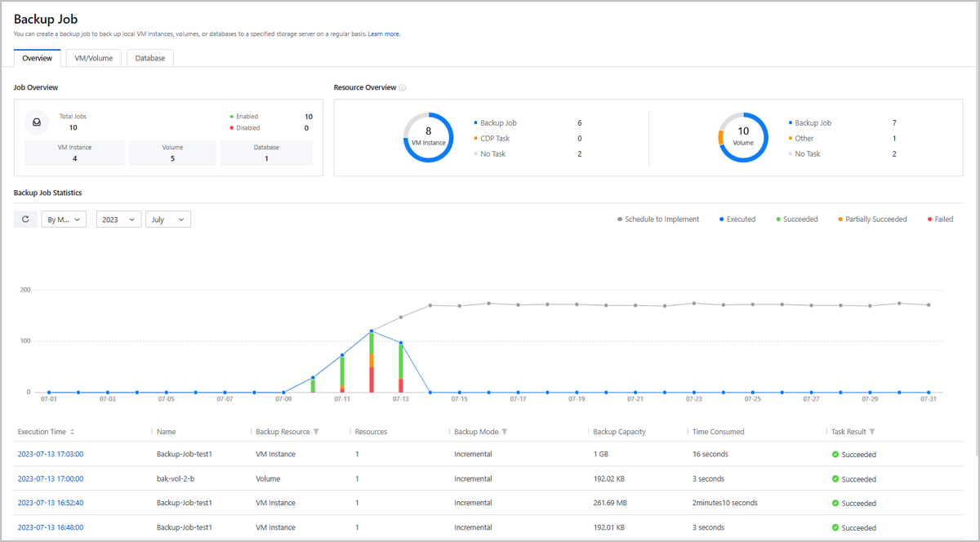
Task: Open backup record 2023-07-13 17:03:00
Action: pos(51,454)
